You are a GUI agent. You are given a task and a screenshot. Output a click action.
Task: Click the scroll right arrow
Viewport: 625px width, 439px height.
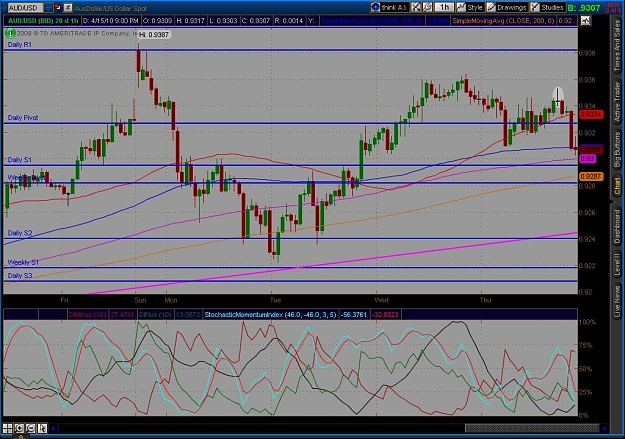coord(605,429)
